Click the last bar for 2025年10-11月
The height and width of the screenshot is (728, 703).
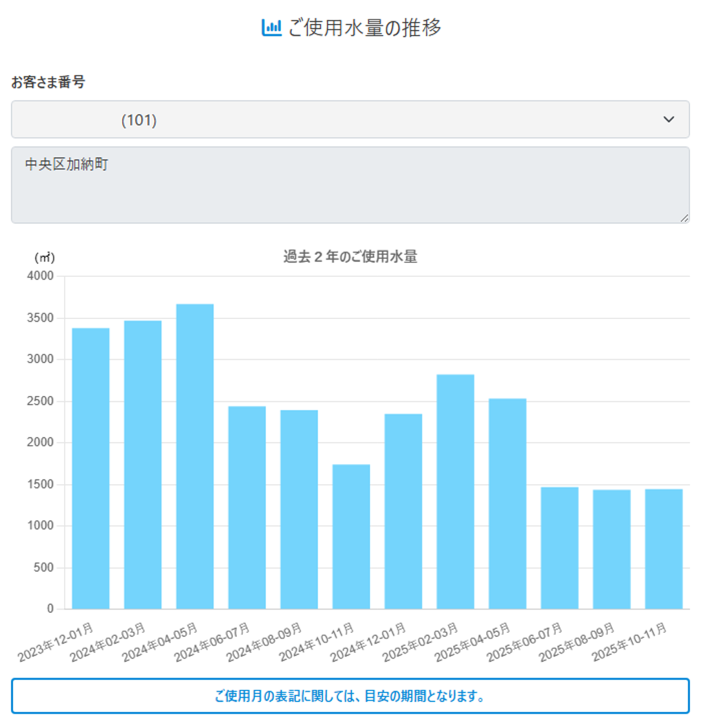(x=664, y=549)
